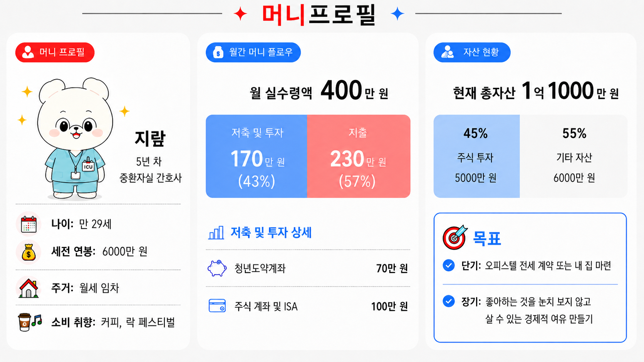Toggle the 장기 goal checkmark

coord(448,301)
